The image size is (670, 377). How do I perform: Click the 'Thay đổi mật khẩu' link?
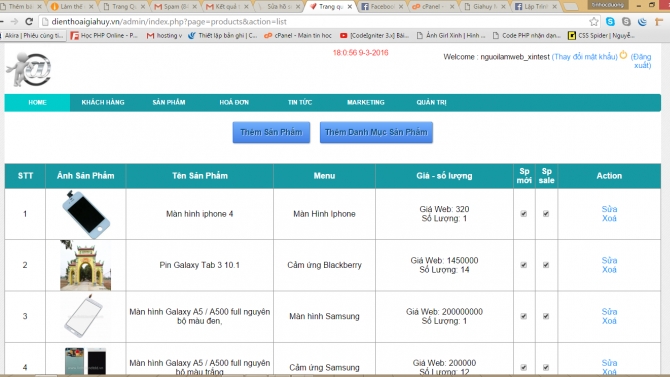click(585, 57)
